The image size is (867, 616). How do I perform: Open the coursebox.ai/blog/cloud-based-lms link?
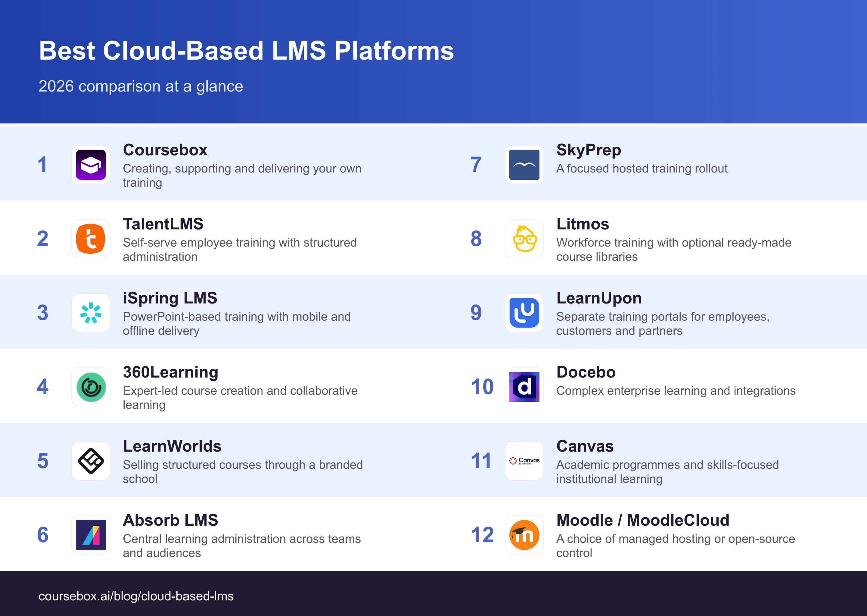[x=136, y=596]
